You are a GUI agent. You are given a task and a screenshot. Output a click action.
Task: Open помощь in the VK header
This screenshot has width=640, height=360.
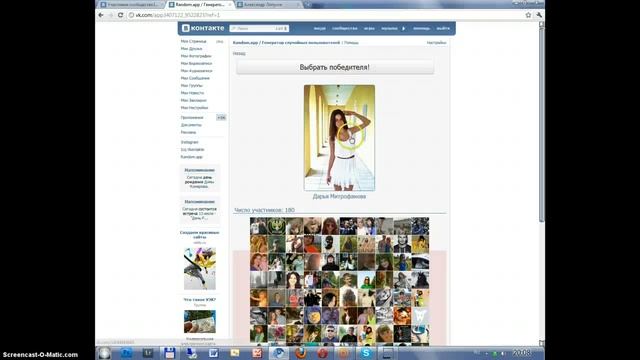[x=421, y=29]
